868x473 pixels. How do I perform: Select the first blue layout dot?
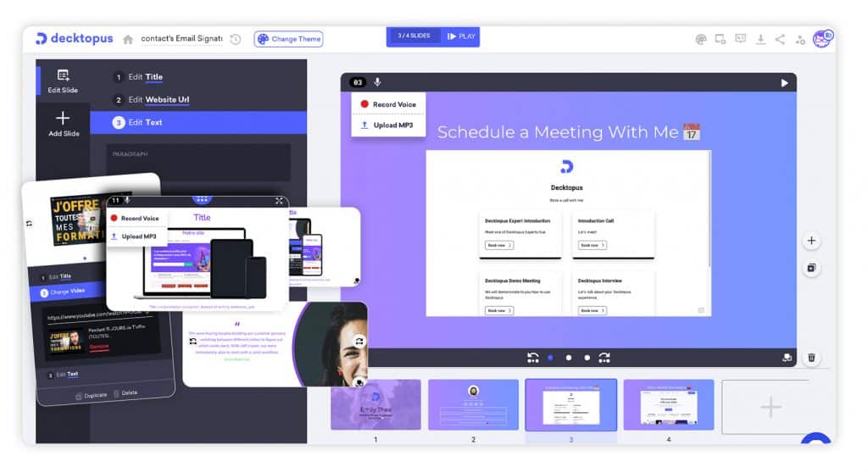[550, 358]
